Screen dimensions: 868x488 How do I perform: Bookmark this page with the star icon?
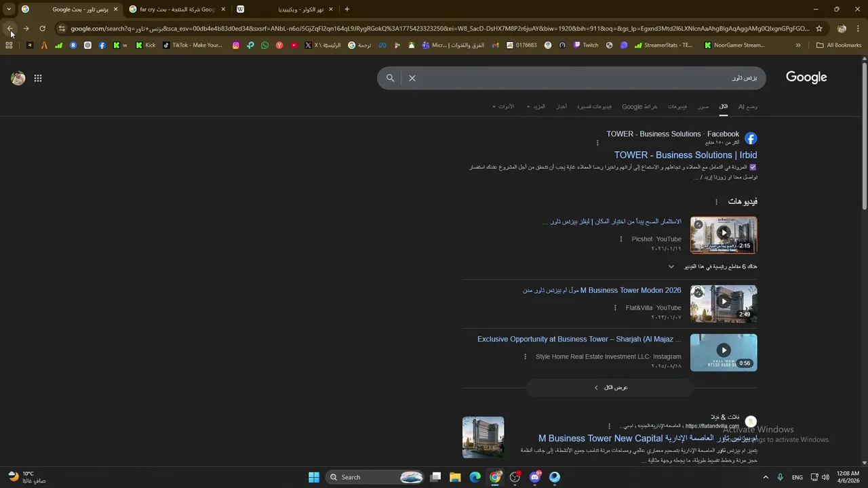pyautogui.click(x=819, y=28)
